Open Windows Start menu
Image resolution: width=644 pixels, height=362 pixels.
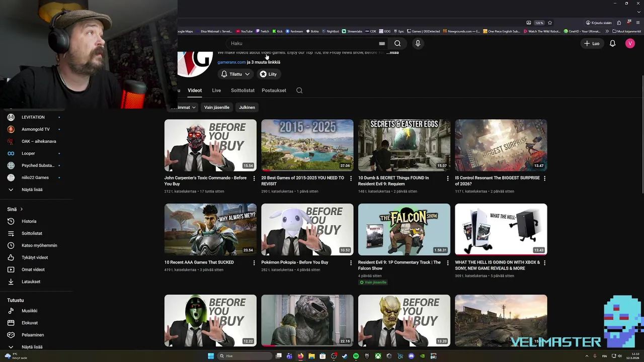point(211,356)
